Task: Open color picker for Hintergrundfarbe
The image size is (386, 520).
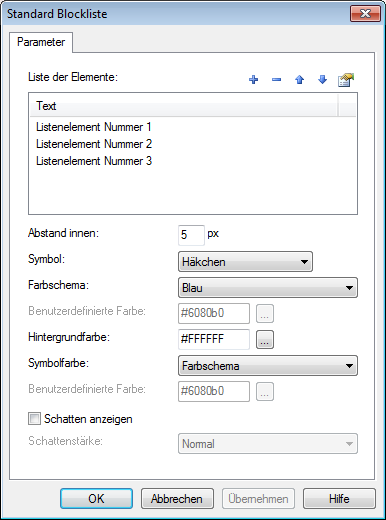Action: 265,339
